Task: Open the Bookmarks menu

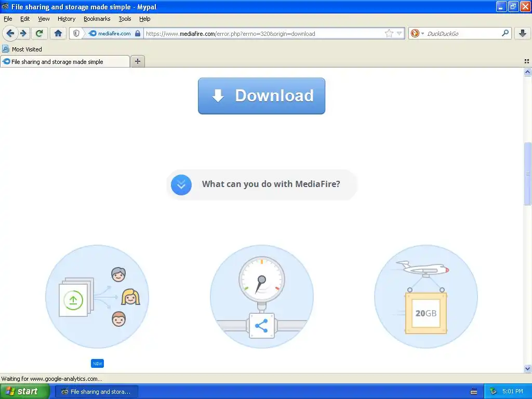Action: coord(97,19)
